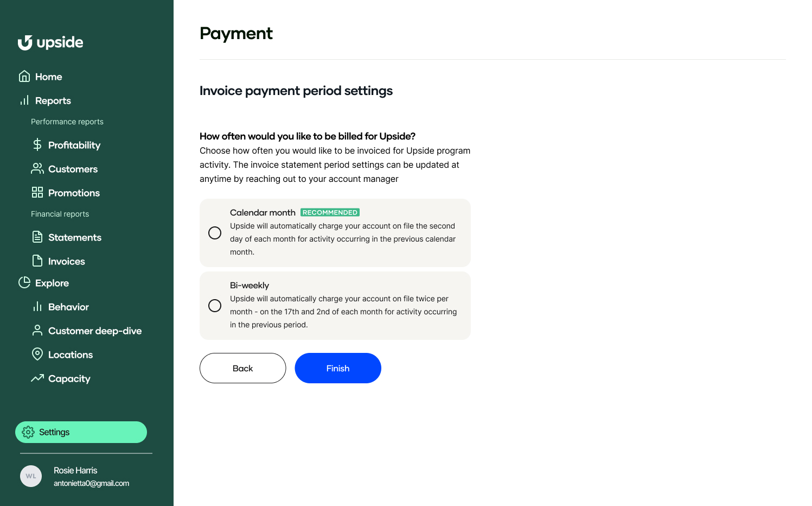Click the Back button
Image resolution: width=812 pixels, height=506 pixels.
pyautogui.click(x=242, y=368)
